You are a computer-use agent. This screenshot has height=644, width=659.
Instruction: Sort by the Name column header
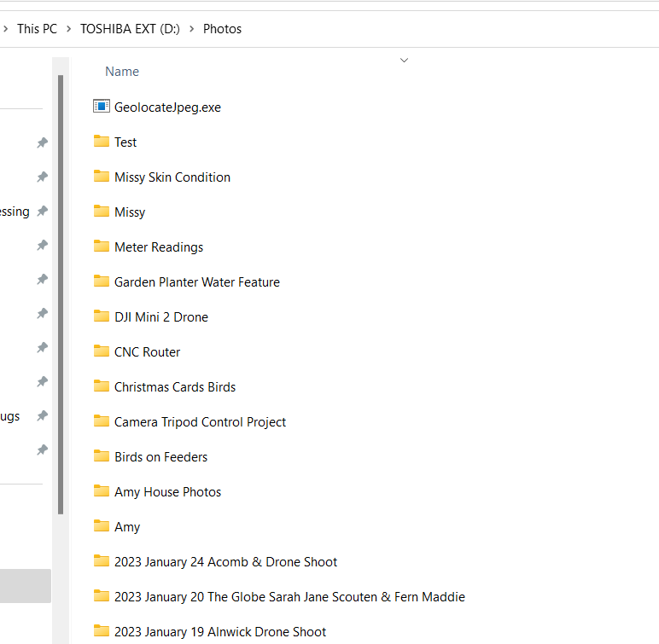click(x=122, y=72)
